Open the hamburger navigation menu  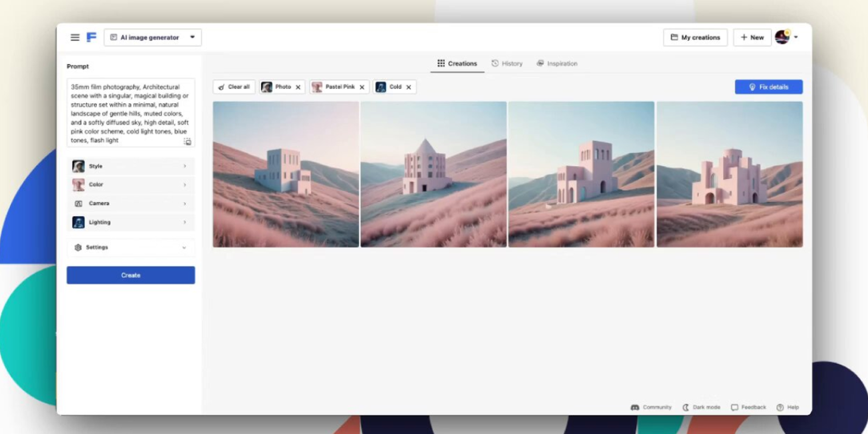pyautogui.click(x=75, y=37)
